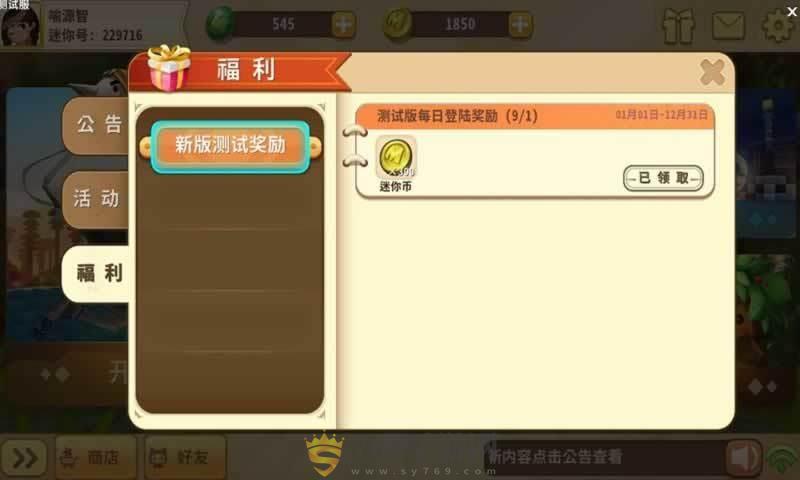Click the 已领取 claimed button
Screen dimensions: 800x480
coord(663,178)
